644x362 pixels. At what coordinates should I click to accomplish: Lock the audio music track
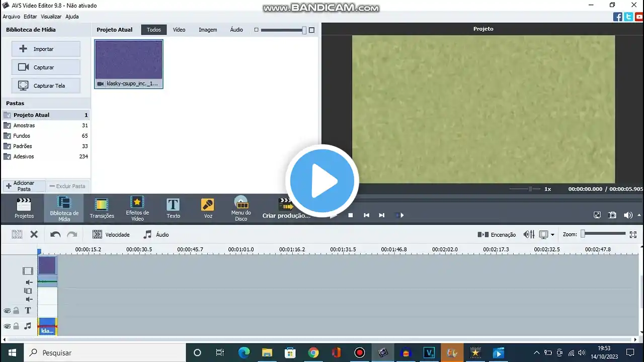[x=16, y=326]
